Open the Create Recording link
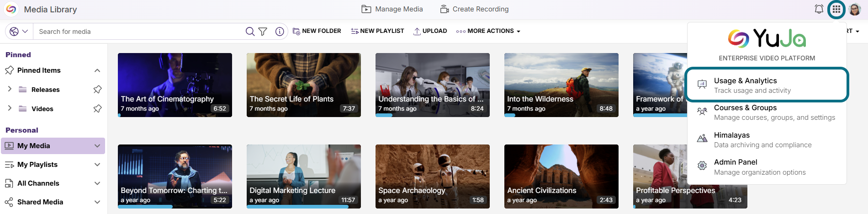The image size is (868, 214). pos(474,9)
